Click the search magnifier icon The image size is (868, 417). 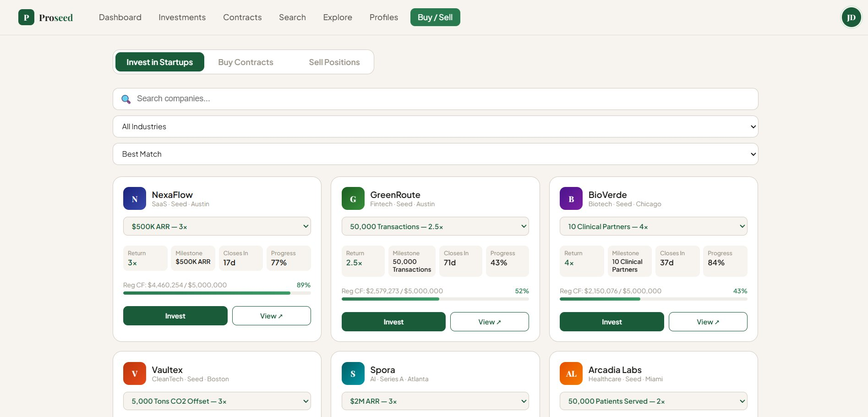(126, 99)
